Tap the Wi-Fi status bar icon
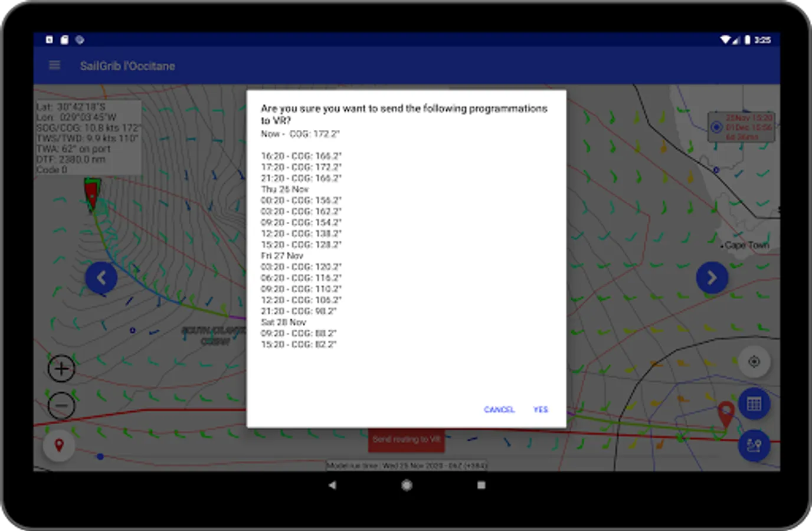 725,40
